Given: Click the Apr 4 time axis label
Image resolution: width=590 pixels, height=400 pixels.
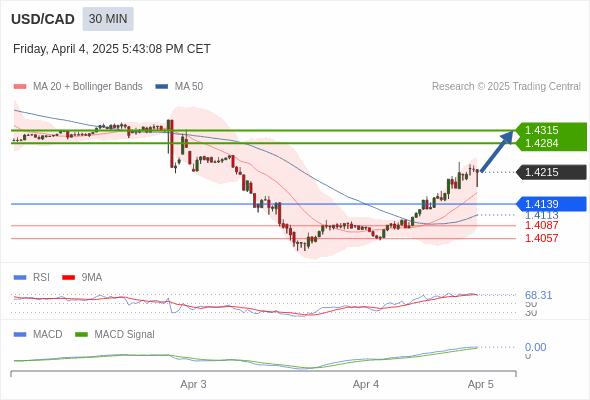Looking at the screenshot, I should [366, 385].
